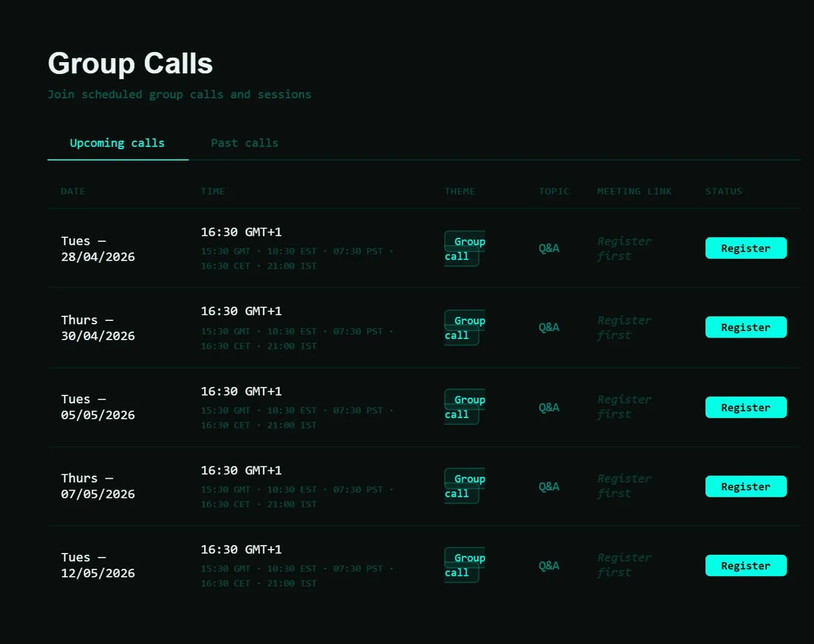Click "Register first" link for 07/05/2026 call
This screenshot has height=644, width=814.
[624, 486]
